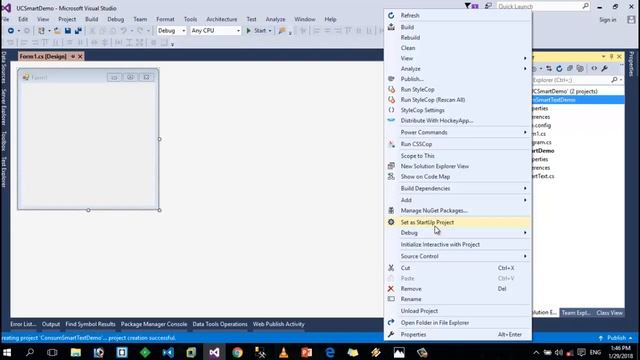Select Cut in the context menu

click(458, 268)
